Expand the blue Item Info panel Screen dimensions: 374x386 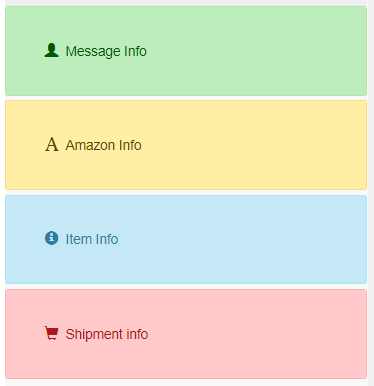(186, 239)
